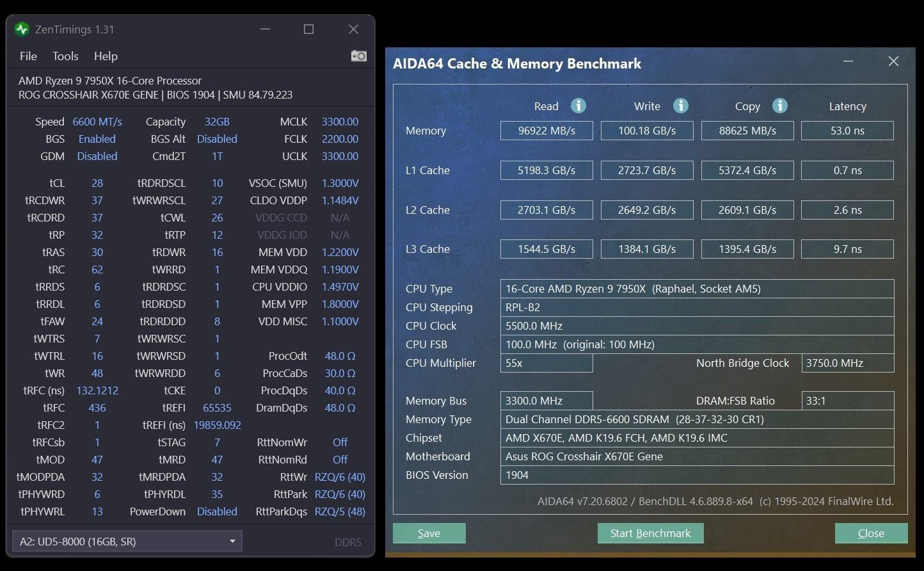The image size is (924, 571).
Task: Minimize the AIDA64 benchmark window
Action: pos(848,61)
